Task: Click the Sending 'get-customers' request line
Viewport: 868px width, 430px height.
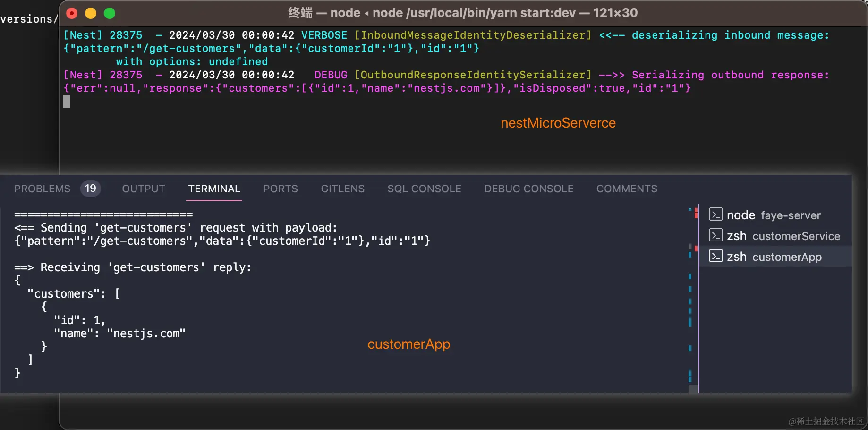Action: click(176, 228)
